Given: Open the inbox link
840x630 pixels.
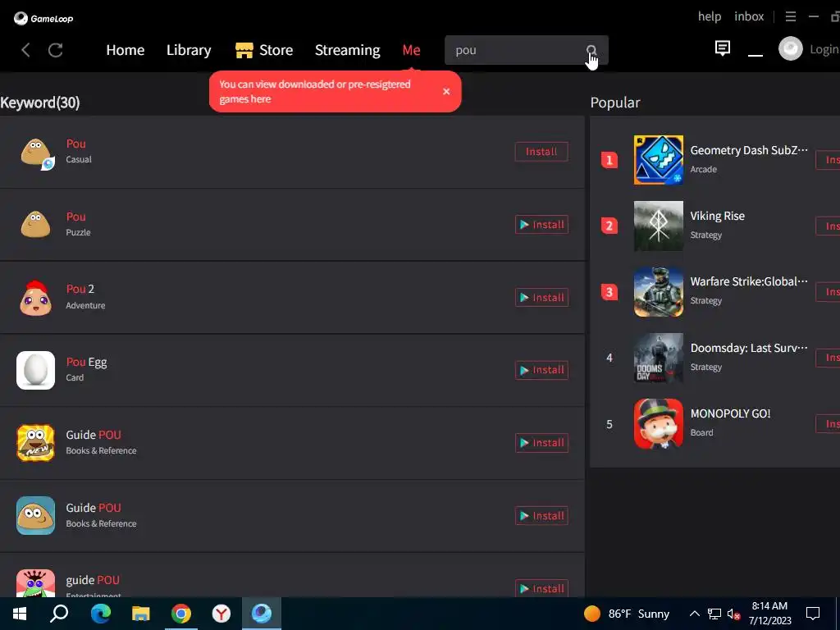Looking at the screenshot, I should pyautogui.click(x=749, y=16).
